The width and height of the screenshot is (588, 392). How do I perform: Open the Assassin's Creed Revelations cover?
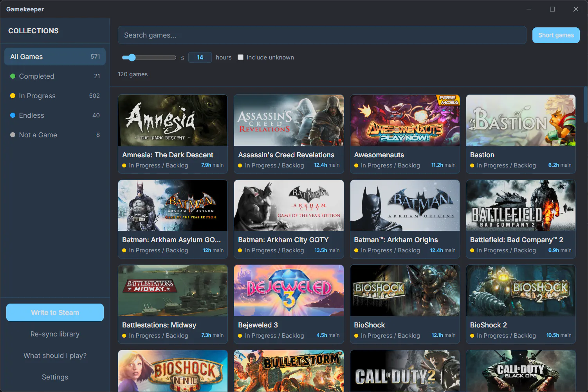coord(289,120)
